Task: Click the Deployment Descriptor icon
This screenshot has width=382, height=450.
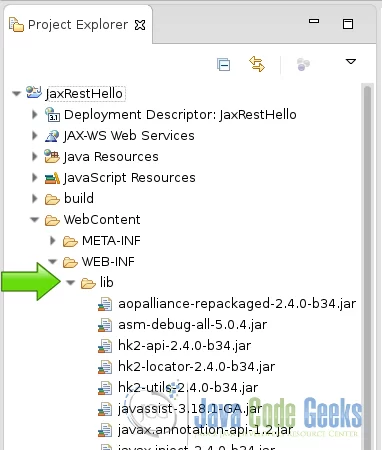Action: [52, 114]
